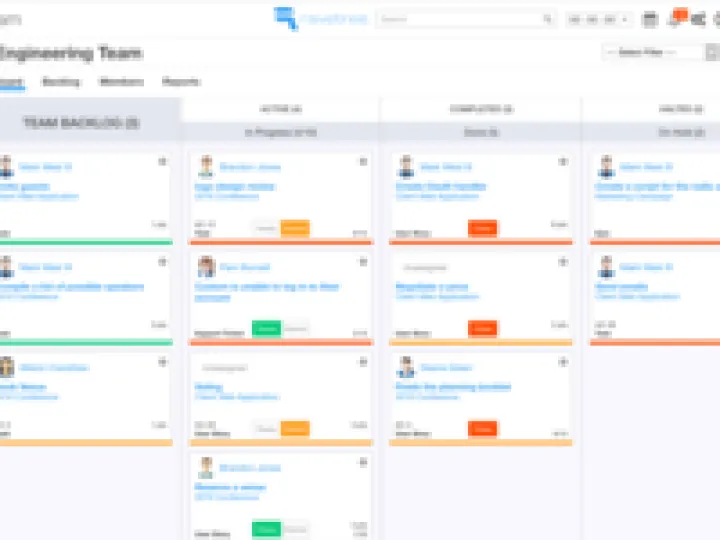Switch to the Backlog tab
This screenshot has width=720, height=540.
pos(61,82)
